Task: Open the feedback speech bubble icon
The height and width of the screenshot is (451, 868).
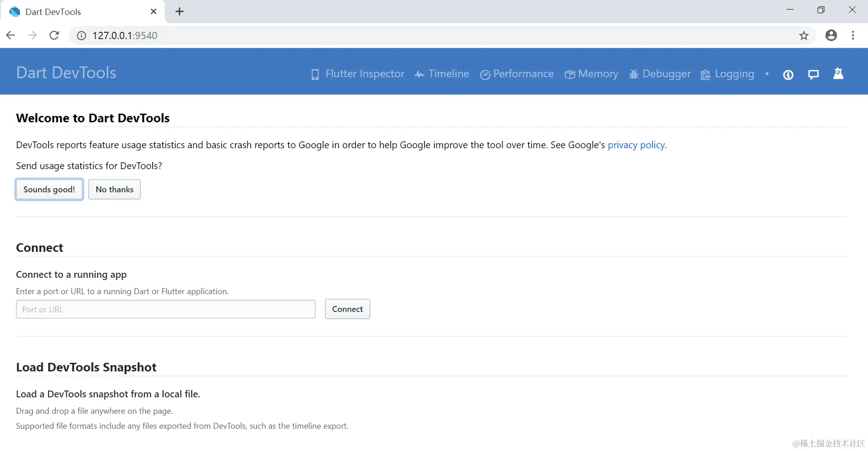Action: [813, 75]
